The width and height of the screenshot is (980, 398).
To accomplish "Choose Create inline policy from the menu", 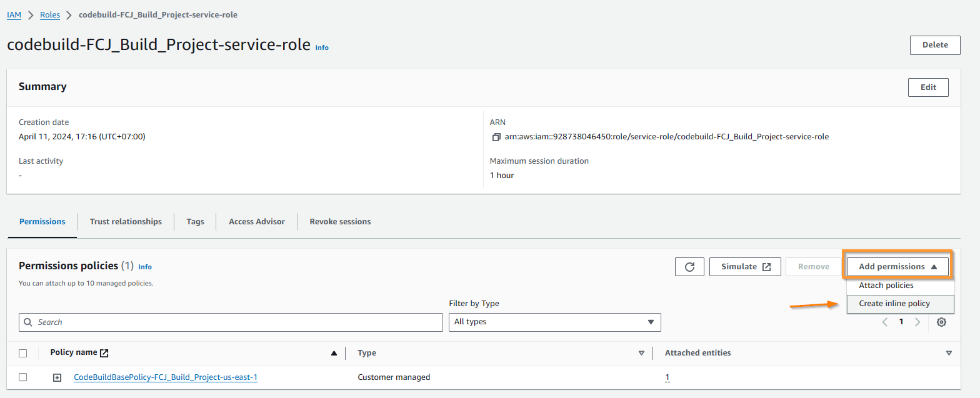I will pos(901,304).
